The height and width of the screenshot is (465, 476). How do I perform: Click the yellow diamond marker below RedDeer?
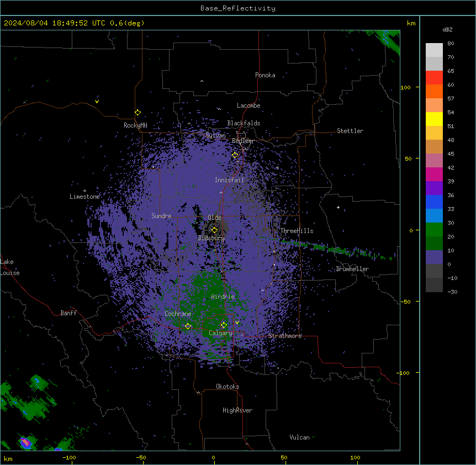[235, 155]
